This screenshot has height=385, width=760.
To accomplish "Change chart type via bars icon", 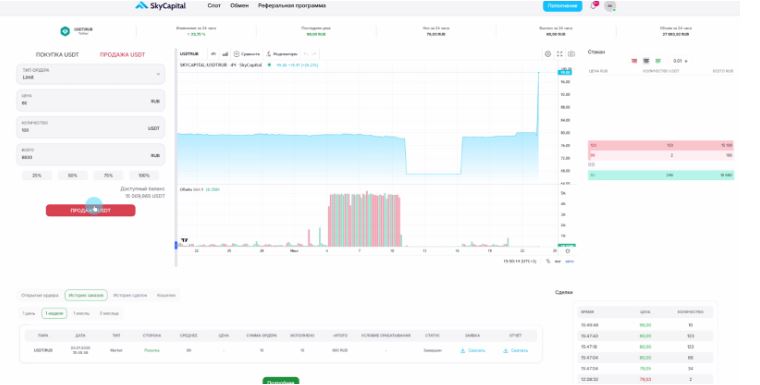I will point(225,54).
